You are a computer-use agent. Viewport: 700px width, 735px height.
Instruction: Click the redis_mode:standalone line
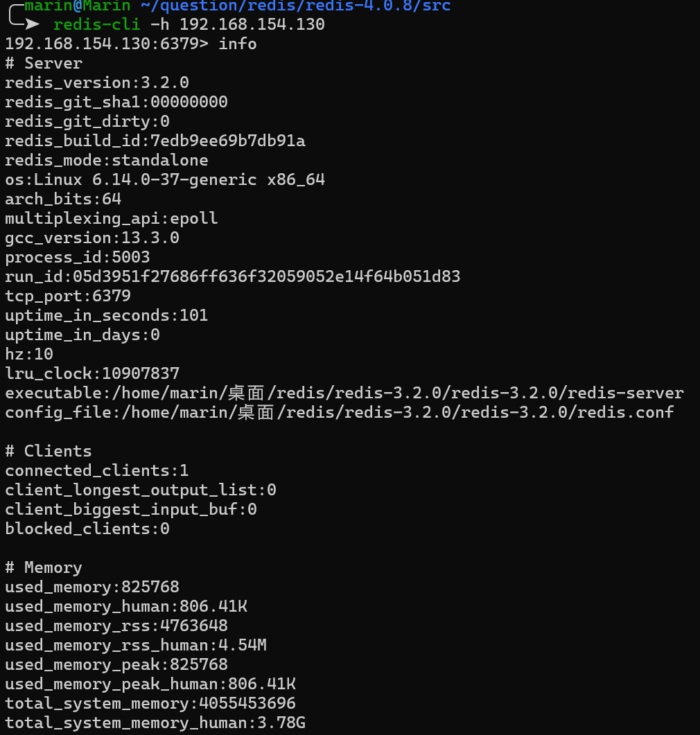click(x=107, y=160)
